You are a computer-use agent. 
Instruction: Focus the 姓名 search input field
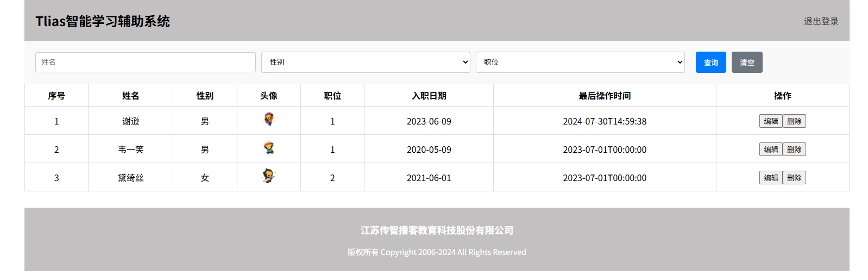tap(146, 62)
